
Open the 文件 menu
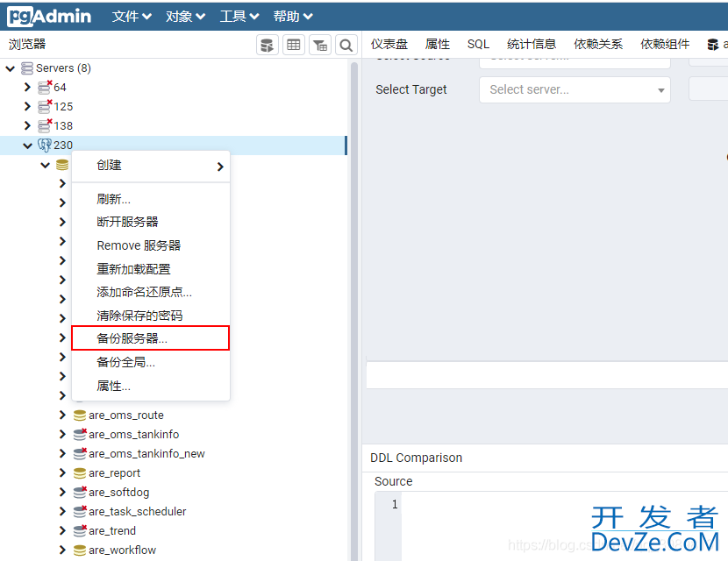pos(132,17)
